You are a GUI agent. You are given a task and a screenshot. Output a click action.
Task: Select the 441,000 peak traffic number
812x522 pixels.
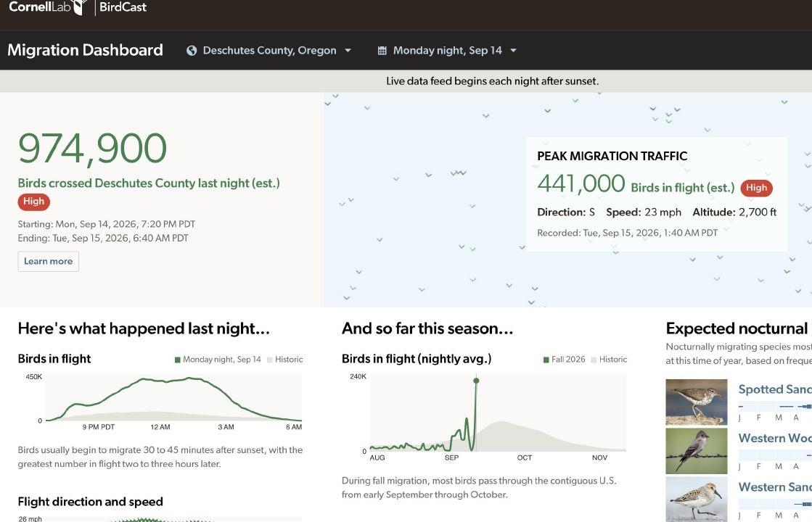pyautogui.click(x=581, y=183)
